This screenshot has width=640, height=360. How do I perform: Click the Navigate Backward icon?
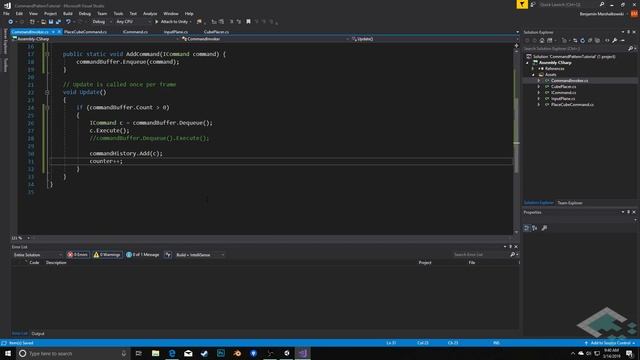(x=10, y=22)
